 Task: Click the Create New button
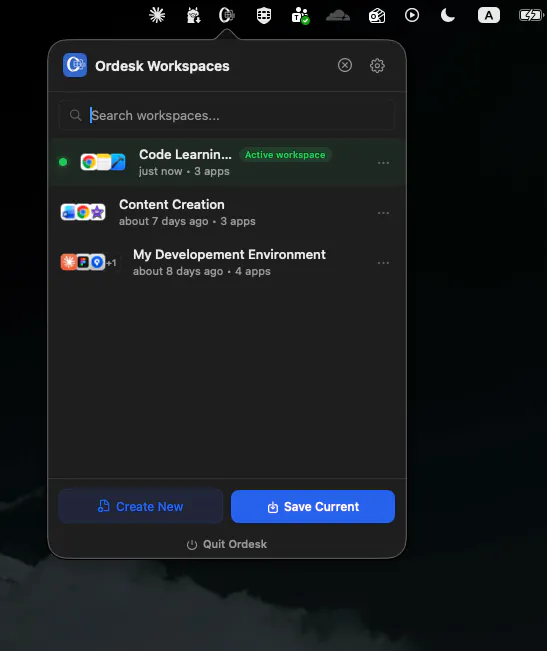pos(141,507)
